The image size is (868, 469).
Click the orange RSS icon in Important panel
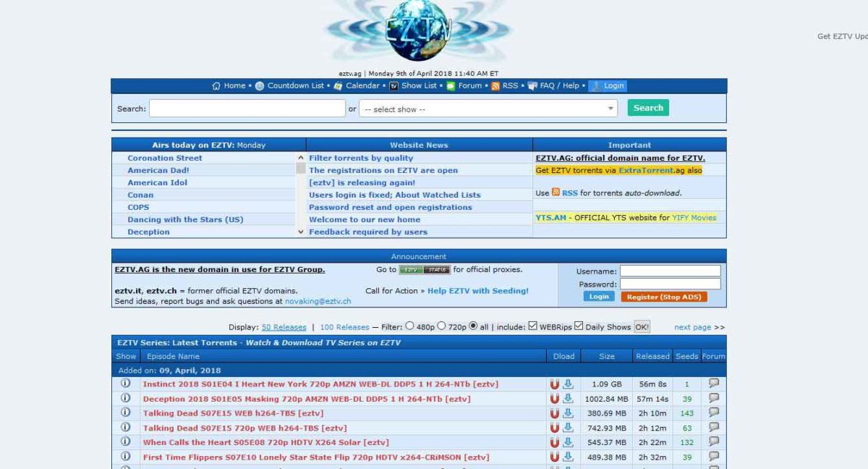click(x=556, y=193)
